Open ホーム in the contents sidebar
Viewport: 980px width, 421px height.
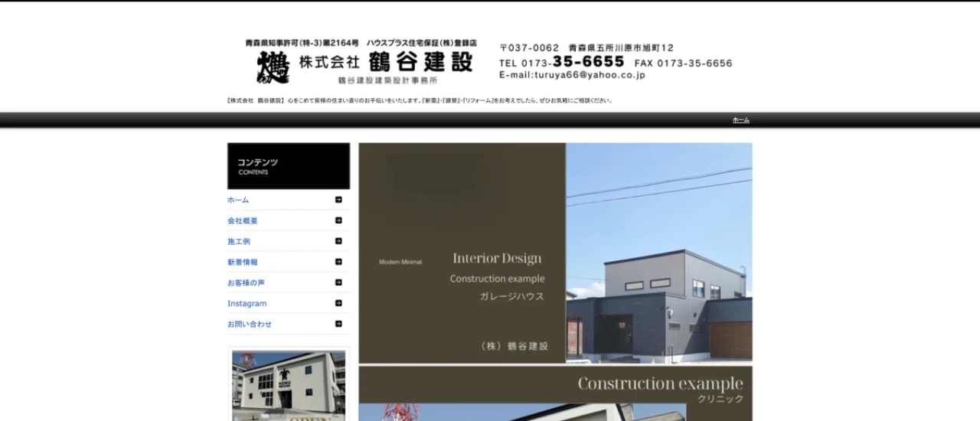click(x=238, y=200)
